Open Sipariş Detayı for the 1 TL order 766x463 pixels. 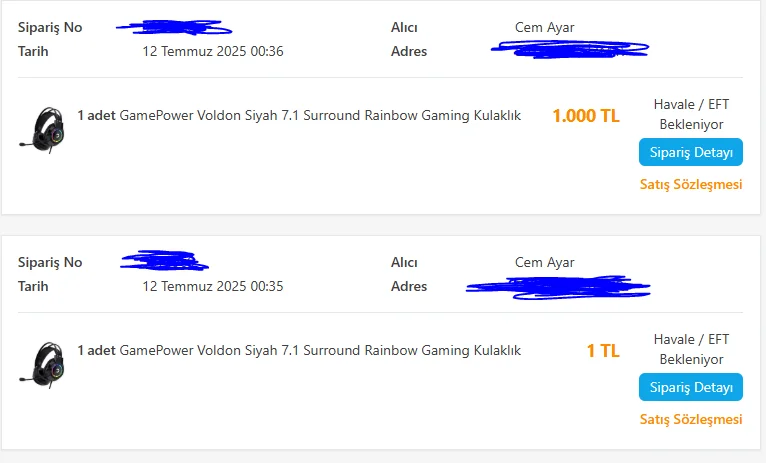(691, 388)
